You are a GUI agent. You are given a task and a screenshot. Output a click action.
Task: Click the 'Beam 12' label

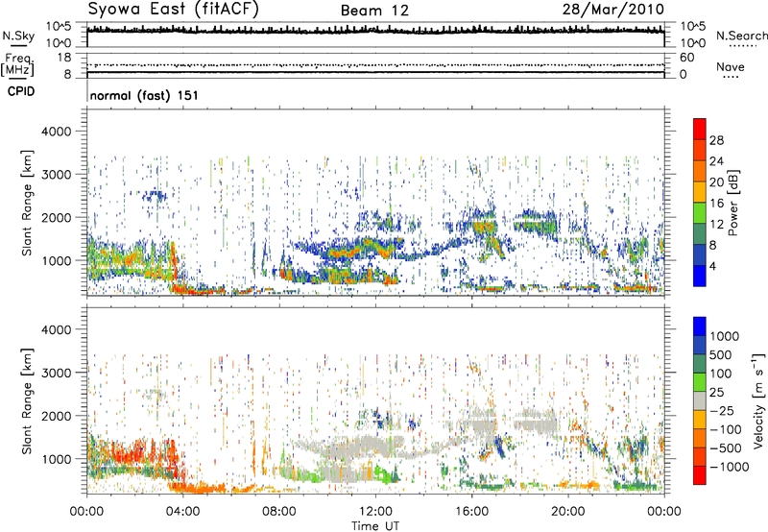coord(374,11)
